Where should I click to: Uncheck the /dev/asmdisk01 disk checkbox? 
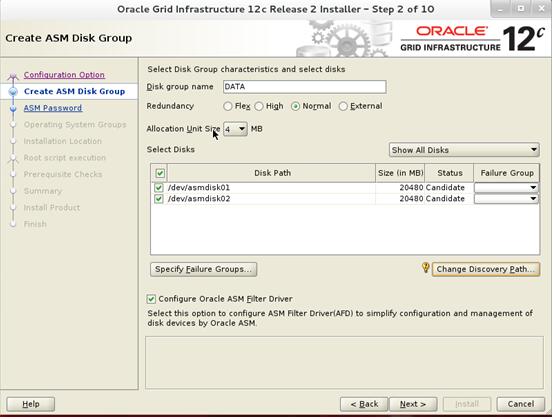coord(159,188)
